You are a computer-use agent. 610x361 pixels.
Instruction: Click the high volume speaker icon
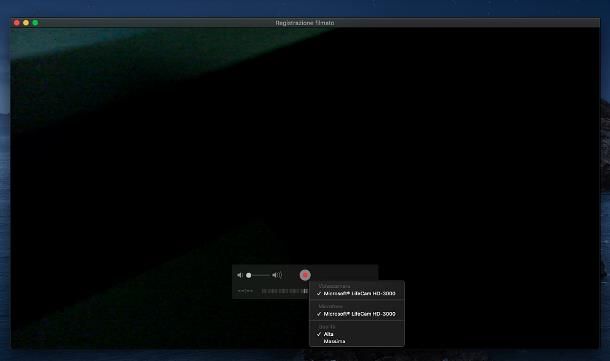277,275
